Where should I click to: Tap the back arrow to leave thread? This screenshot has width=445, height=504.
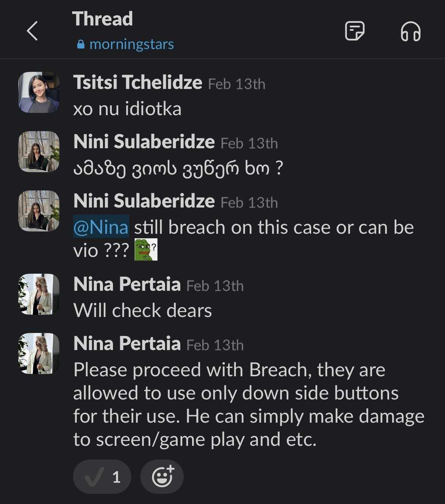(x=32, y=31)
